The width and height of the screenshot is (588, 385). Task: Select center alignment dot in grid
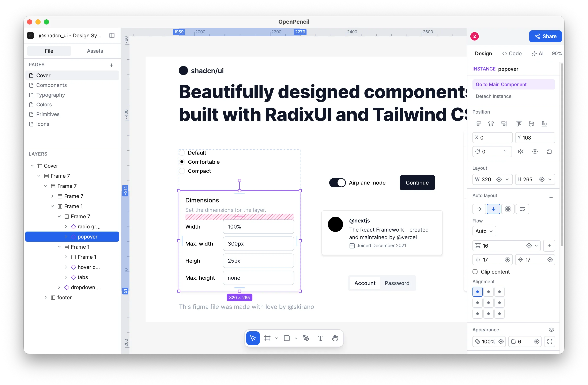(489, 303)
